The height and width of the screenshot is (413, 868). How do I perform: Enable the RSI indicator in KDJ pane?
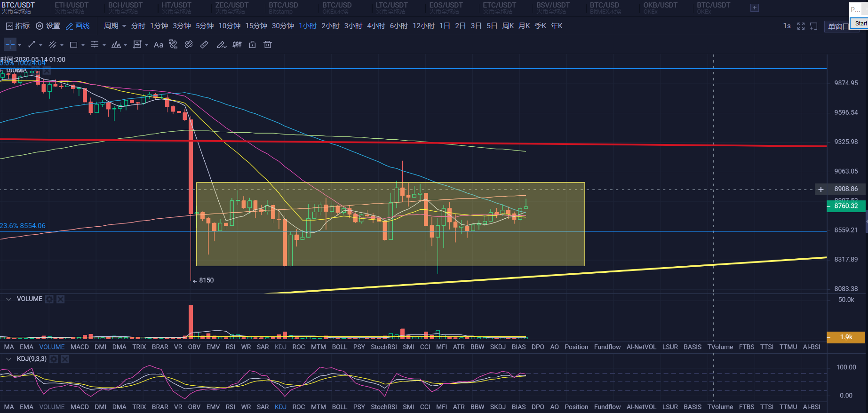pos(230,407)
